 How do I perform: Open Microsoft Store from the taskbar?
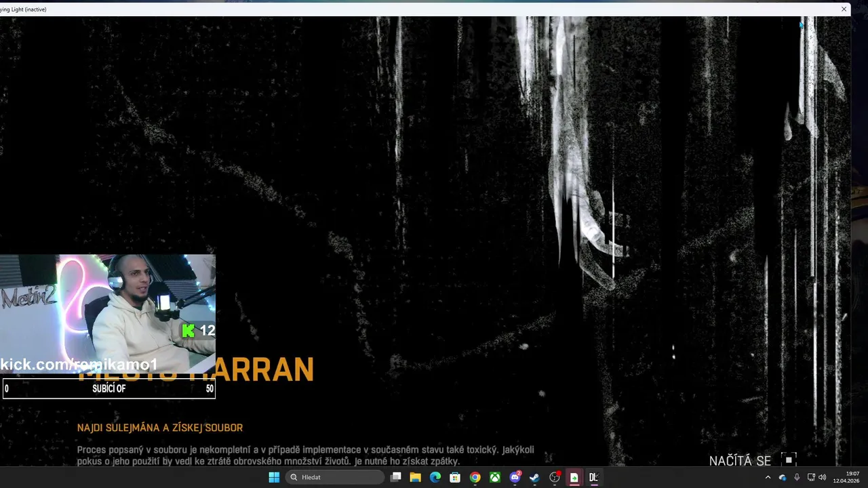[455, 477]
